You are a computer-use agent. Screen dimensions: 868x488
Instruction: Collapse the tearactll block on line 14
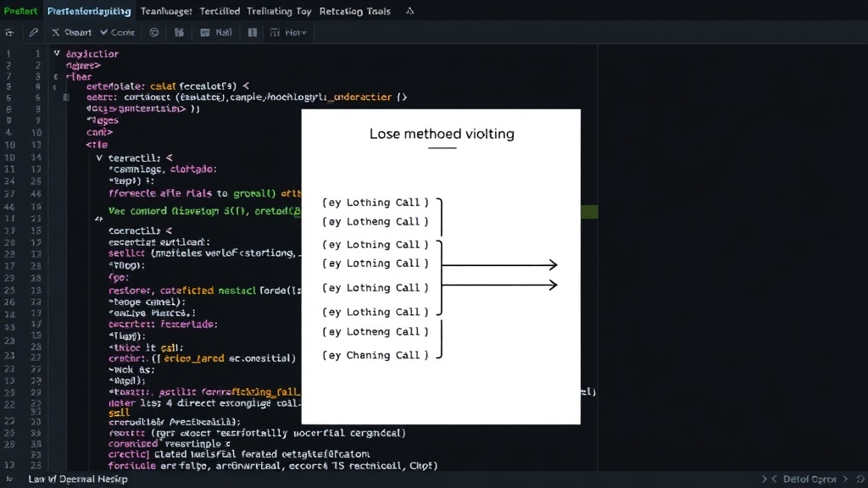(99, 158)
